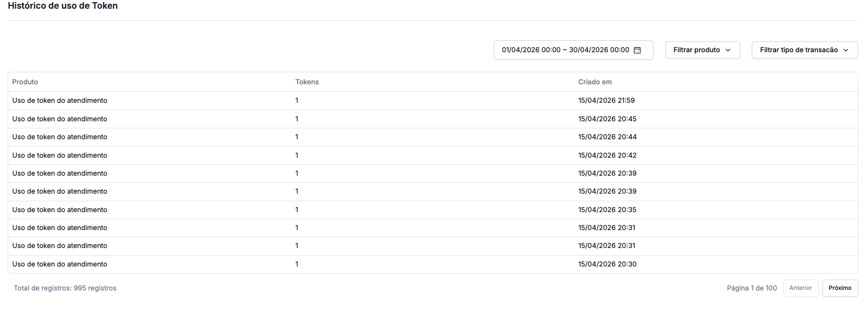This screenshot has height=322, width=868.
Task: Open the calendar icon in date range
Action: (x=638, y=50)
